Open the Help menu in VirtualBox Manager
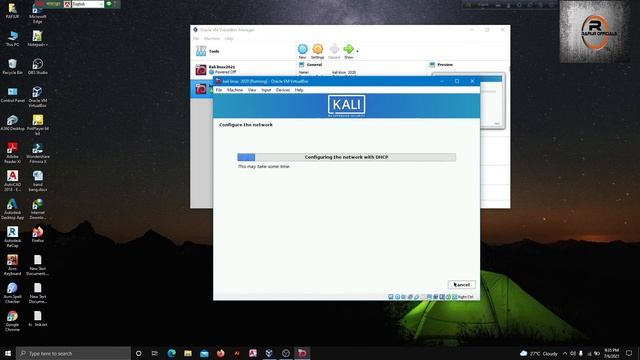 [x=229, y=38]
